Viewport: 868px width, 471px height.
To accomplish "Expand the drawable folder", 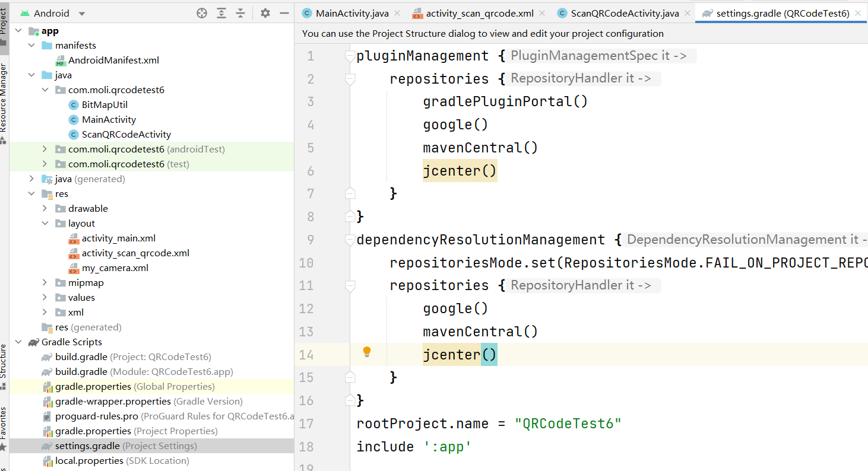I will tap(45, 209).
